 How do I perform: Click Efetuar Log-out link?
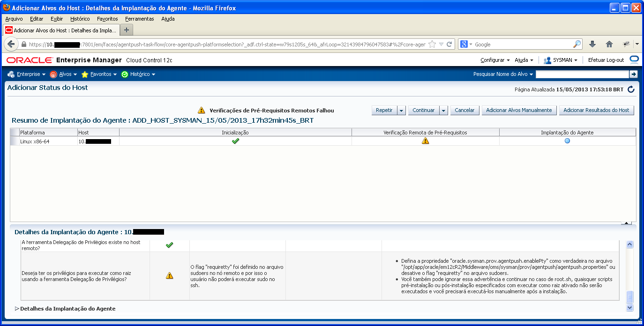tap(606, 60)
